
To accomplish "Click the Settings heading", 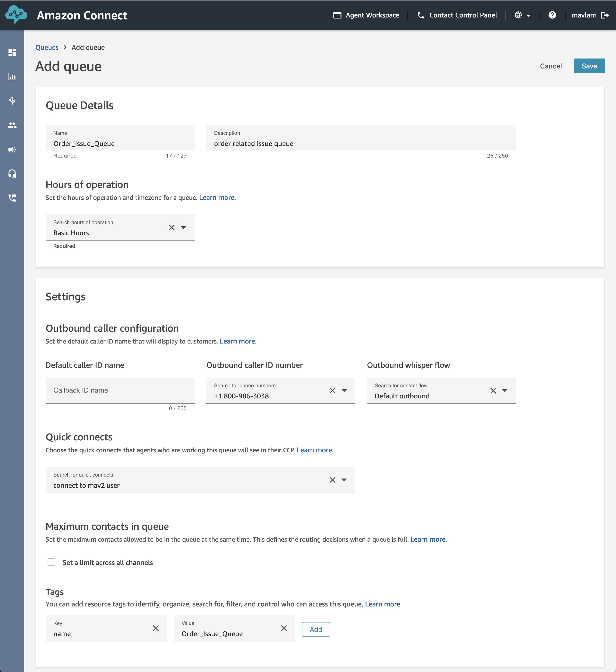I will click(x=66, y=297).
